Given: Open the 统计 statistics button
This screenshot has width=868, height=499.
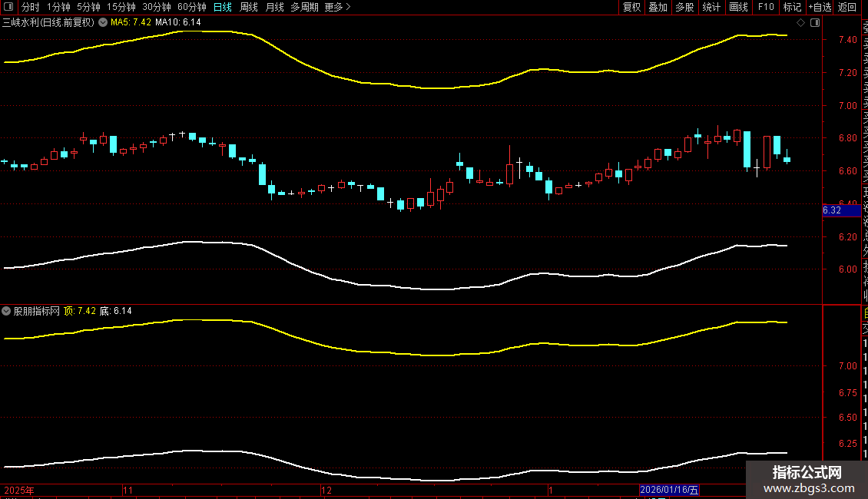Looking at the screenshot, I should pos(711,7).
